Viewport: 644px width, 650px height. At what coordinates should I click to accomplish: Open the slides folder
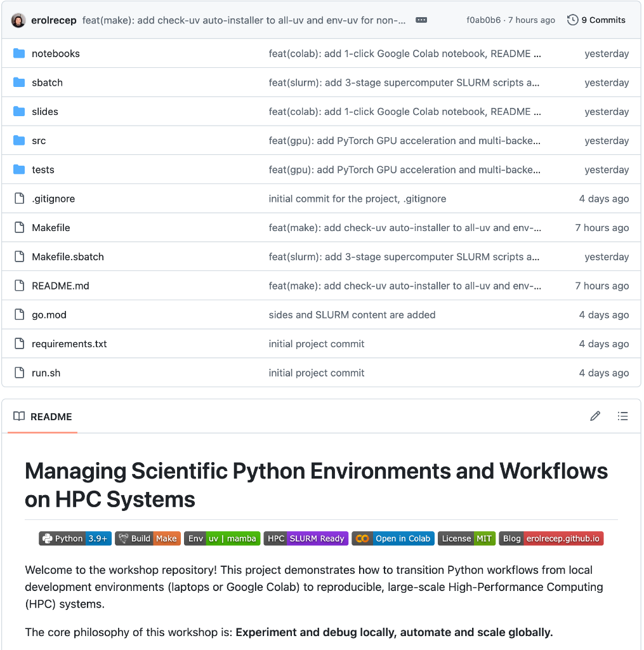(45, 112)
